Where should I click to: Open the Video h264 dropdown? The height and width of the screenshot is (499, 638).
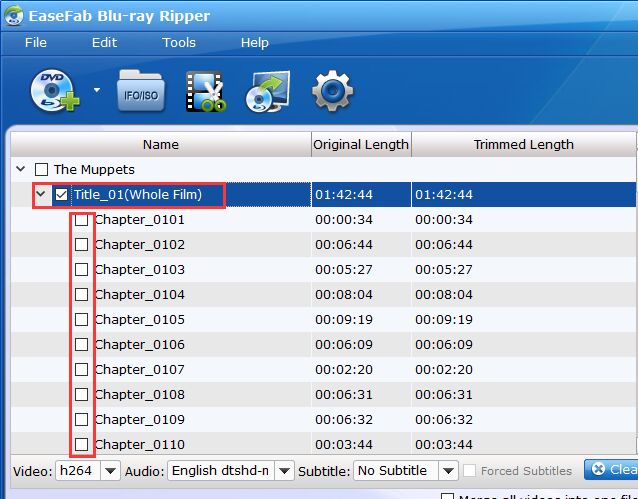111,471
